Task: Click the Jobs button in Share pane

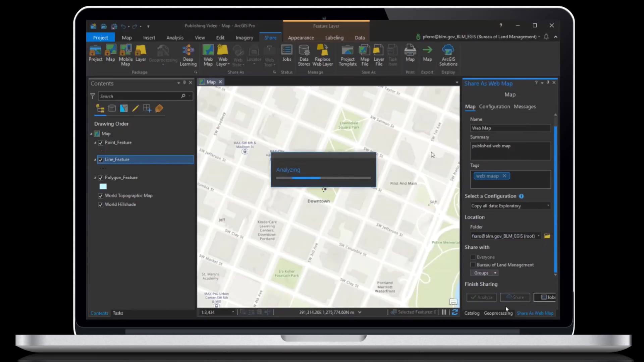Action: point(545,297)
